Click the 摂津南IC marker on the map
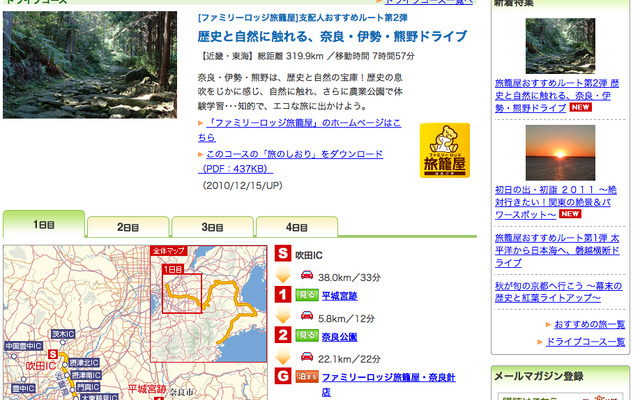The height and width of the screenshot is (400, 640). click(x=87, y=375)
